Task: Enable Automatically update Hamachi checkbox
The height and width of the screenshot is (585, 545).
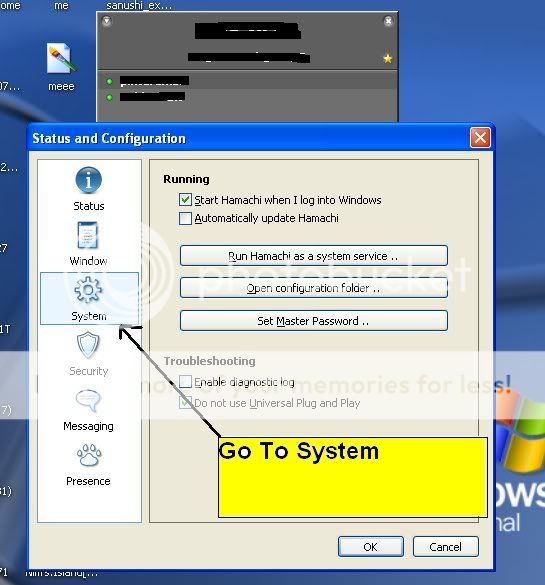Action: coord(185,218)
